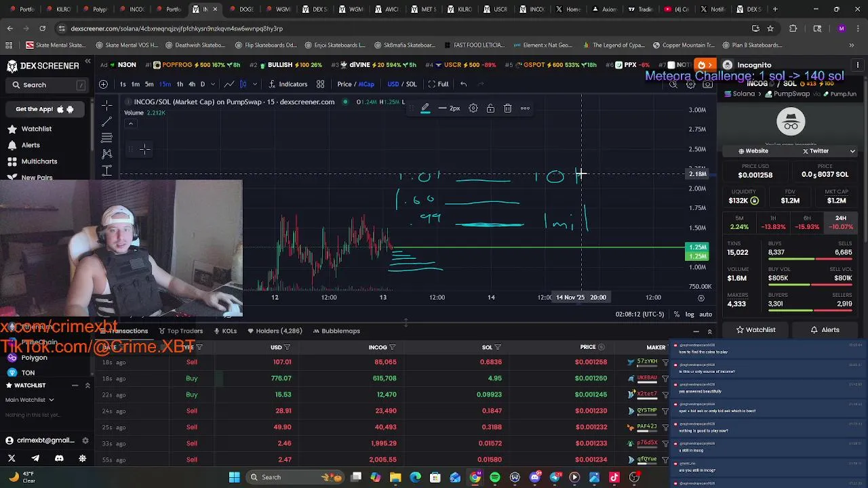The image size is (868, 488).
Task: Open Alerts button below stats
Action: pyautogui.click(x=825, y=330)
